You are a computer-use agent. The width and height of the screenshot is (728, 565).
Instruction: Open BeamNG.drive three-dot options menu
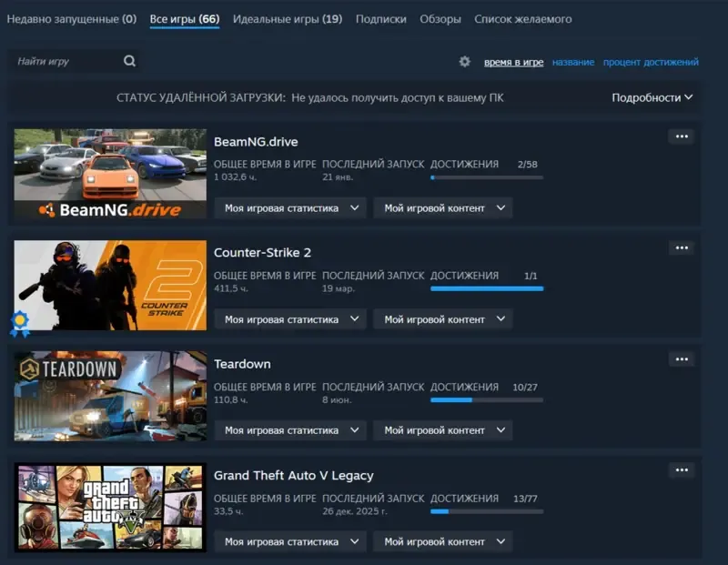[x=682, y=136]
